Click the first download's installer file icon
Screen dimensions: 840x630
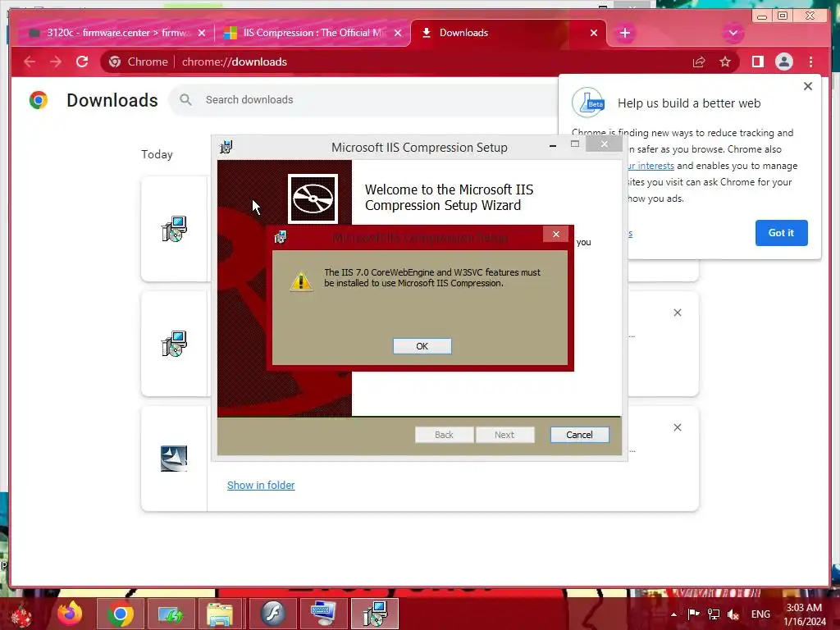pyautogui.click(x=174, y=229)
